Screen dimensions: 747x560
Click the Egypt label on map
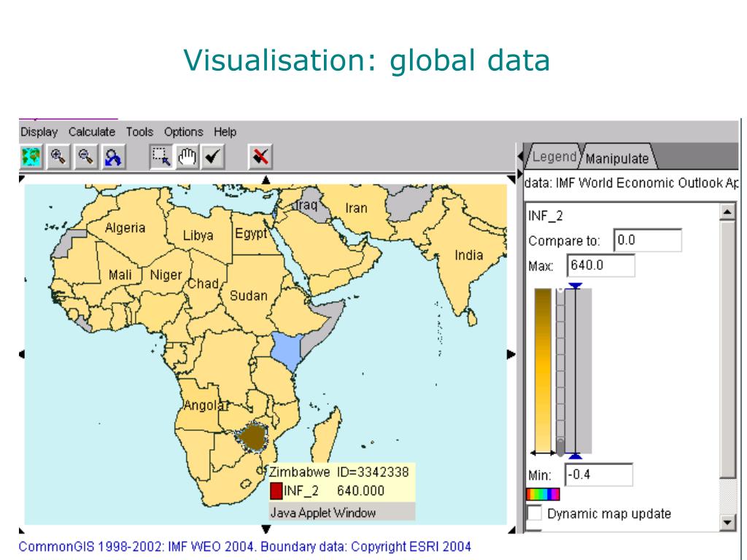coord(251,233)
